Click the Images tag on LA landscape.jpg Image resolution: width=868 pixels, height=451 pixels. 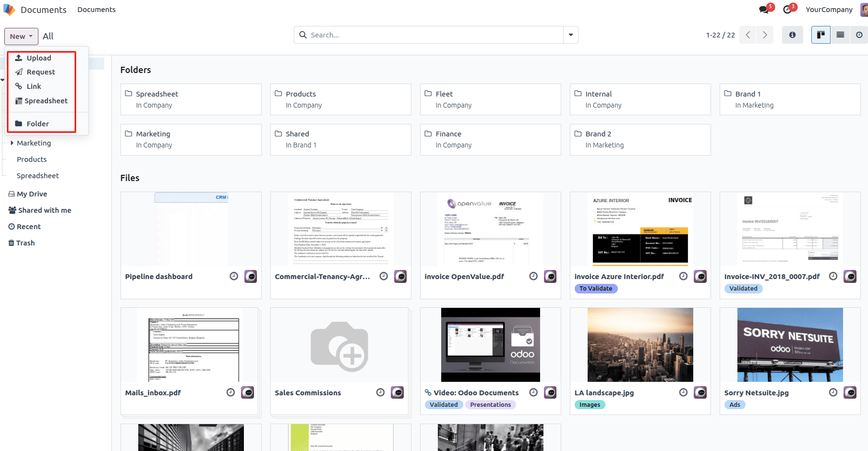pyautogui.click(x=590, y=405)
